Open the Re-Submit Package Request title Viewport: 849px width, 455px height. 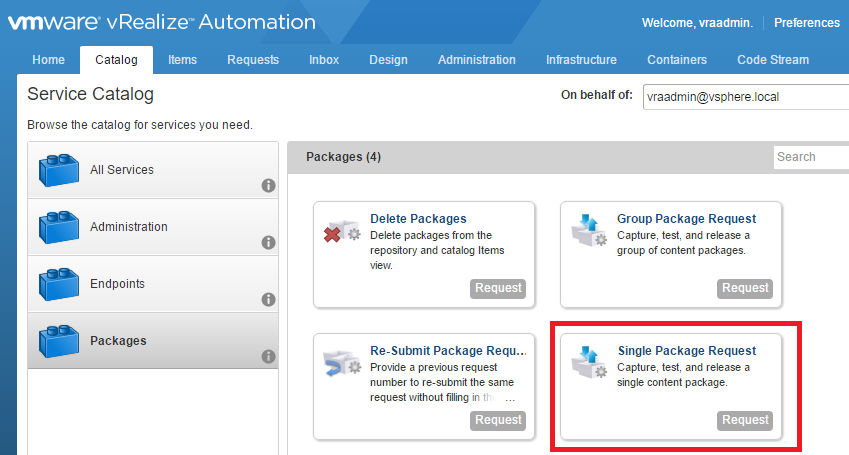(447, 351)
